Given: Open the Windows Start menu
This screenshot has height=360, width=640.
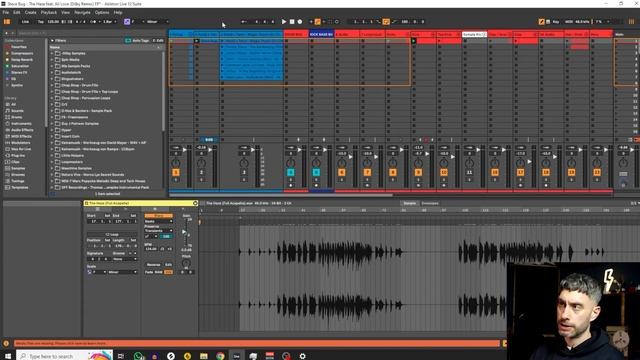Looking at the screenshot, I should tap(8, 356).
